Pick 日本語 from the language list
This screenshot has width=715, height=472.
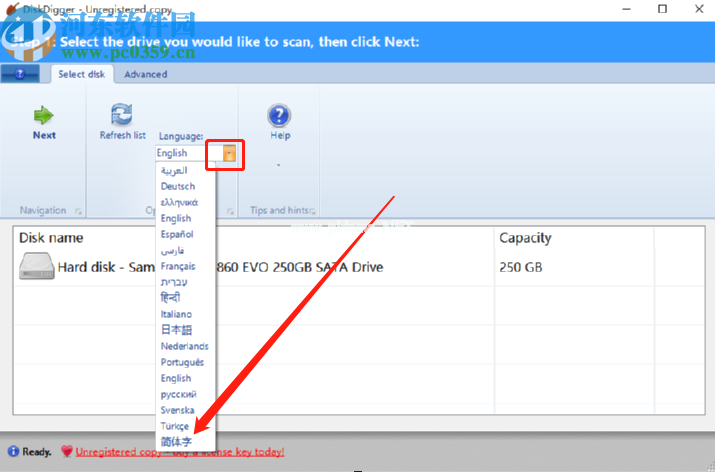click(x=177, y=330)
